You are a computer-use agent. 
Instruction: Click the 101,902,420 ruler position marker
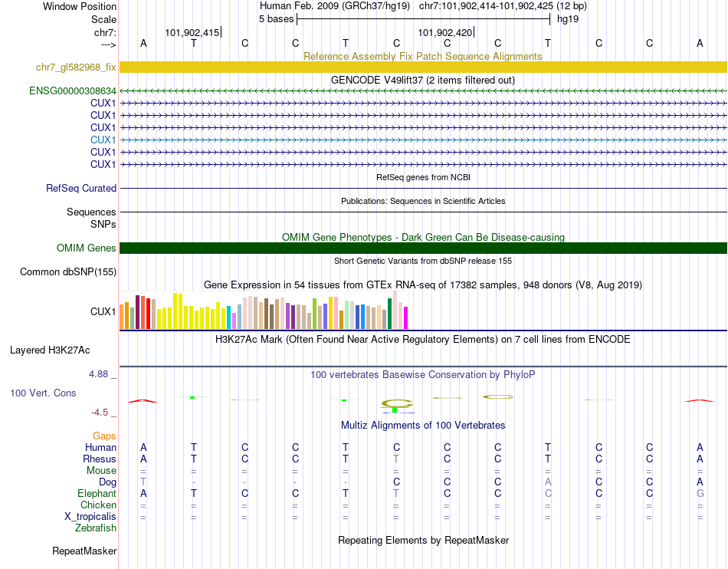click(x=444, y=32)
